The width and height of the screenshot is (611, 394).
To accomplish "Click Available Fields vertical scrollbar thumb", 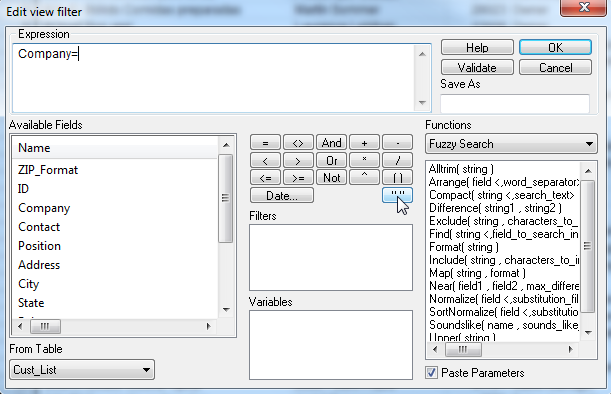I will 226,198.
